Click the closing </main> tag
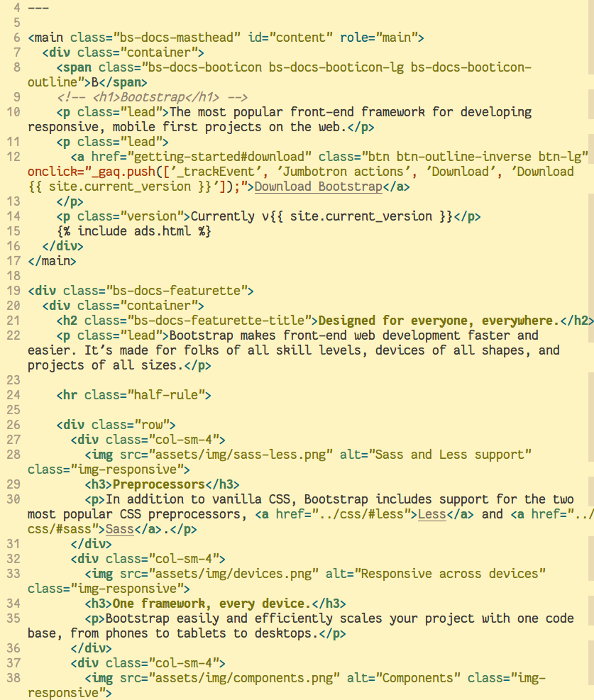 pyautogui.click(x=53, y=261)
